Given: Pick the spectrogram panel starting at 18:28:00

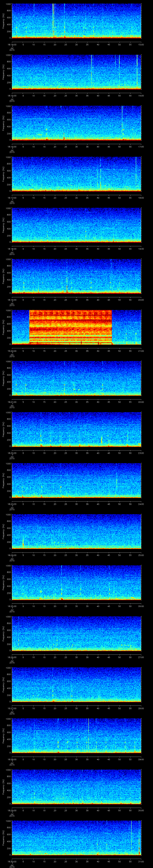Looking at the screenshot, I should click(77, 736).
